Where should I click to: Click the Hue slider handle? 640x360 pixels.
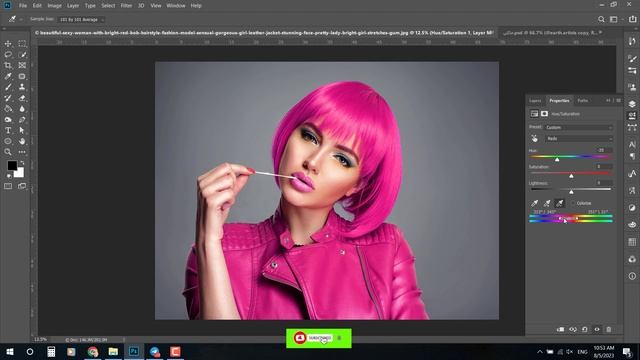pyautogui.click(x=557, y=160)
